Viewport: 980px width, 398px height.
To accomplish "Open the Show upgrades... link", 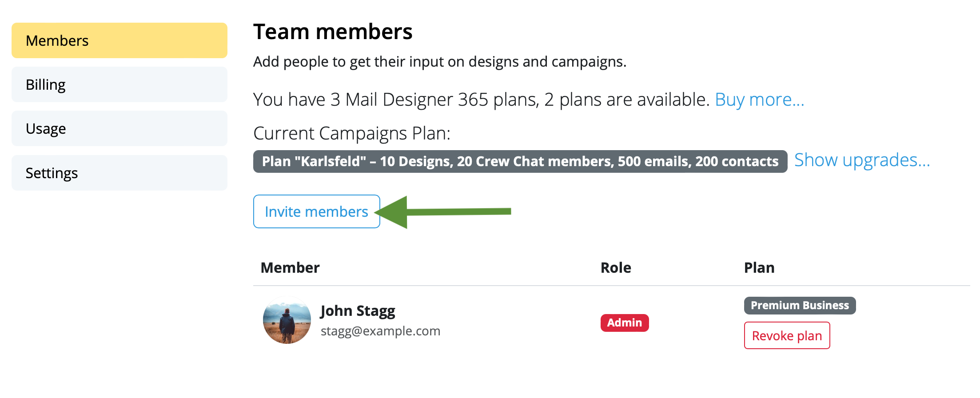I will 862,160.
